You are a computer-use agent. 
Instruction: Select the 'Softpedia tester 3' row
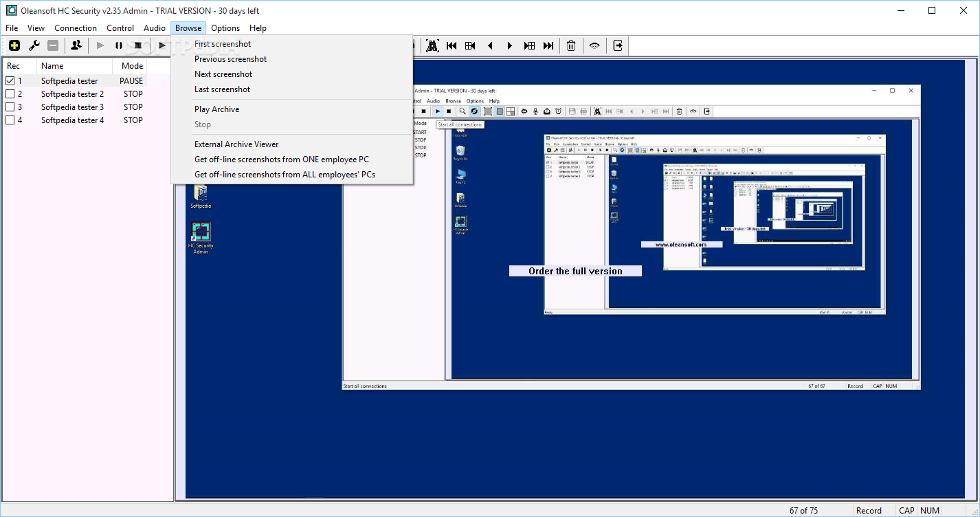73,107
